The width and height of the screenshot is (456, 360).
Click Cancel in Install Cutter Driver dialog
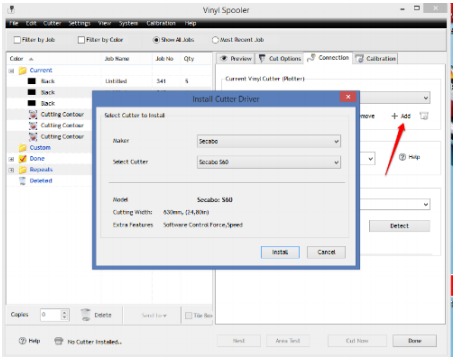[326, 252]
